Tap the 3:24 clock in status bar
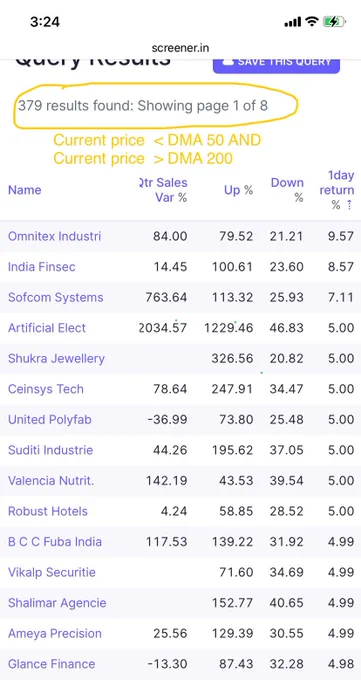 [45, 22]
